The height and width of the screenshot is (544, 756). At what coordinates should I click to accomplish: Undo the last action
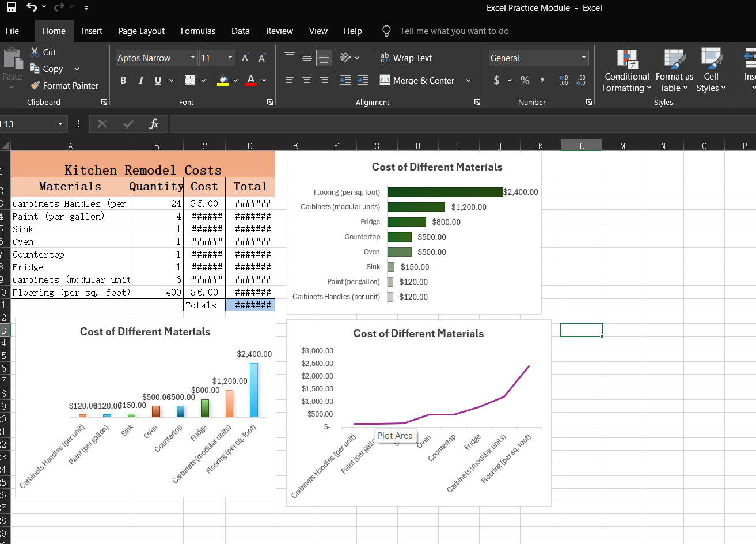32,7
